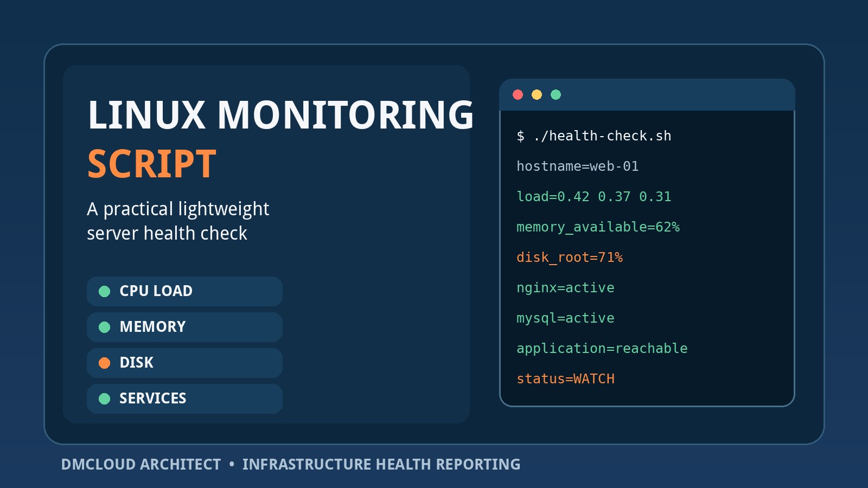Image resolution: width=868 pixels, height=488 pixels.
Task: Click the orange "SCRIPT" heading word
Action: 152,164
